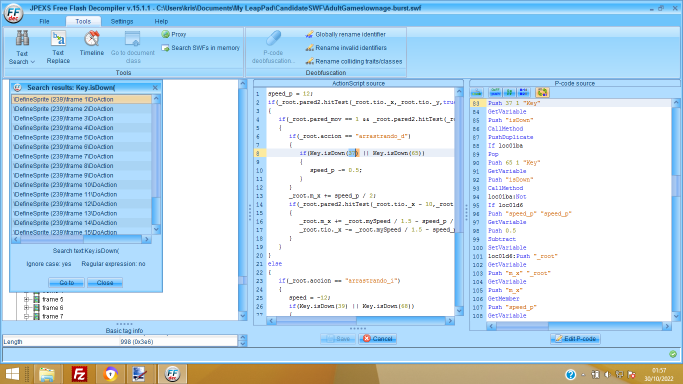The height and width of the screenshot is (384, 683).
Task: Switch to the Tools ribbon tab
Action: tap(83, 21)
